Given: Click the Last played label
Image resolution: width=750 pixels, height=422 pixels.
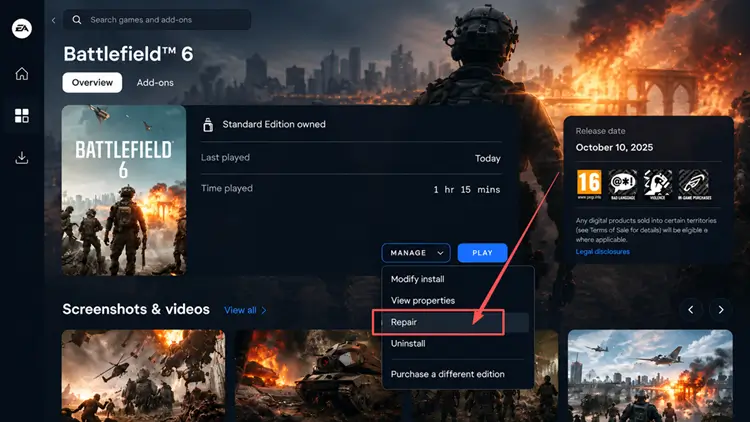Looking at the screenshot, I should (x=225, y=157).
